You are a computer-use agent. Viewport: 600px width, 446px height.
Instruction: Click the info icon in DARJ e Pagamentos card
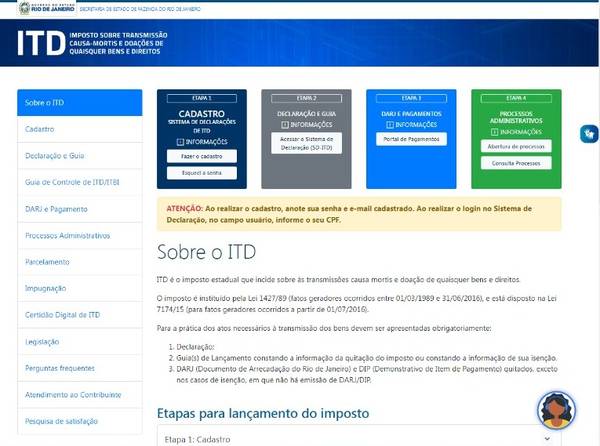pos(389,125)
